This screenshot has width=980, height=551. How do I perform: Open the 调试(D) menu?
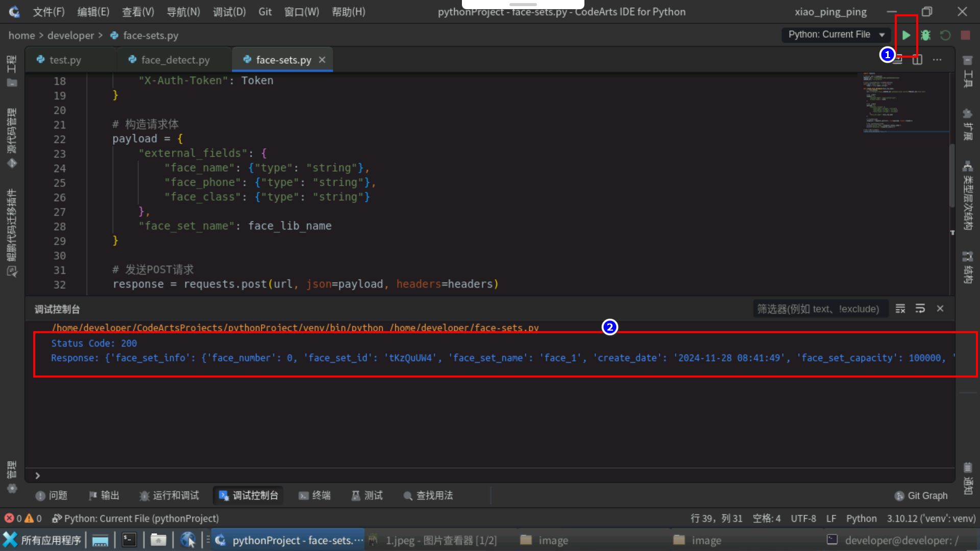229,12
